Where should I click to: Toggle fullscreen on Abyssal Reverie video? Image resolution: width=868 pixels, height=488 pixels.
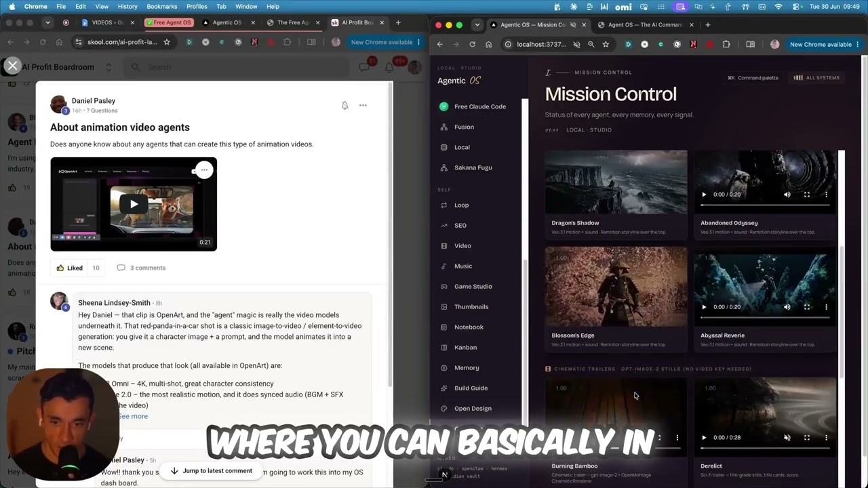(807, 307)
